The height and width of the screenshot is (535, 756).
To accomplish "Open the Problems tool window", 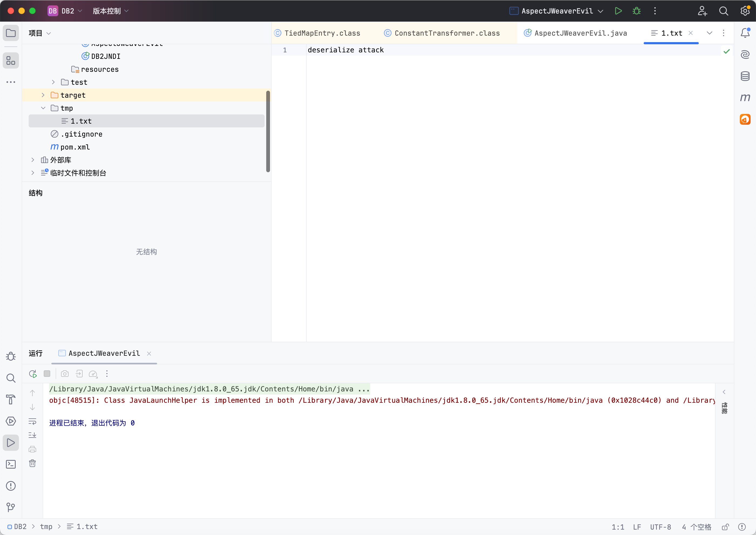I will pyautogui.click(x=11, y=486).
